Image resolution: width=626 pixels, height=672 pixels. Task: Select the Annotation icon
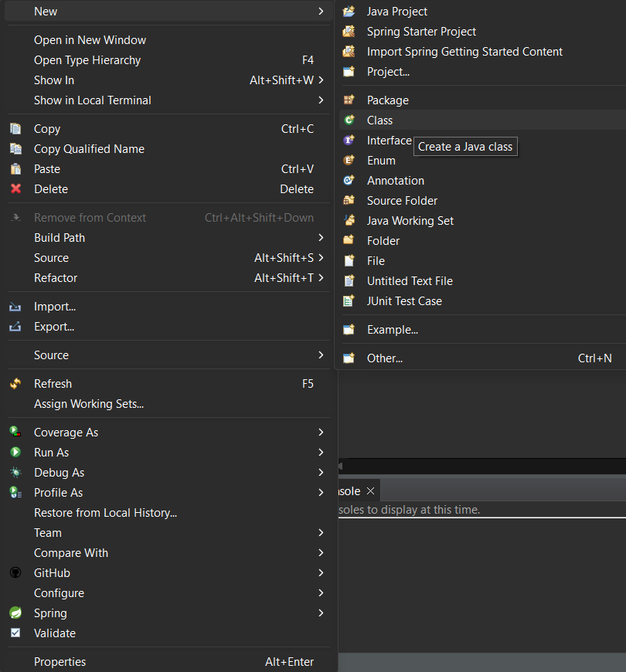(349, 180)
